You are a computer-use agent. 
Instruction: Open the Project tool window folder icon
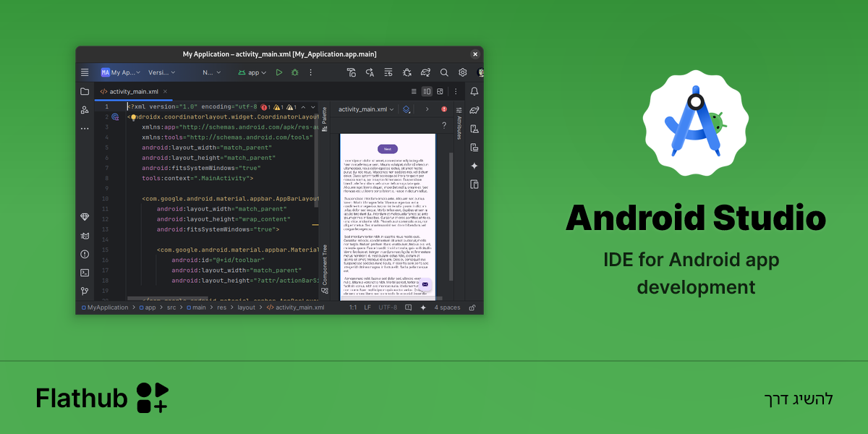pyautogui.click(x=85, y=91)
